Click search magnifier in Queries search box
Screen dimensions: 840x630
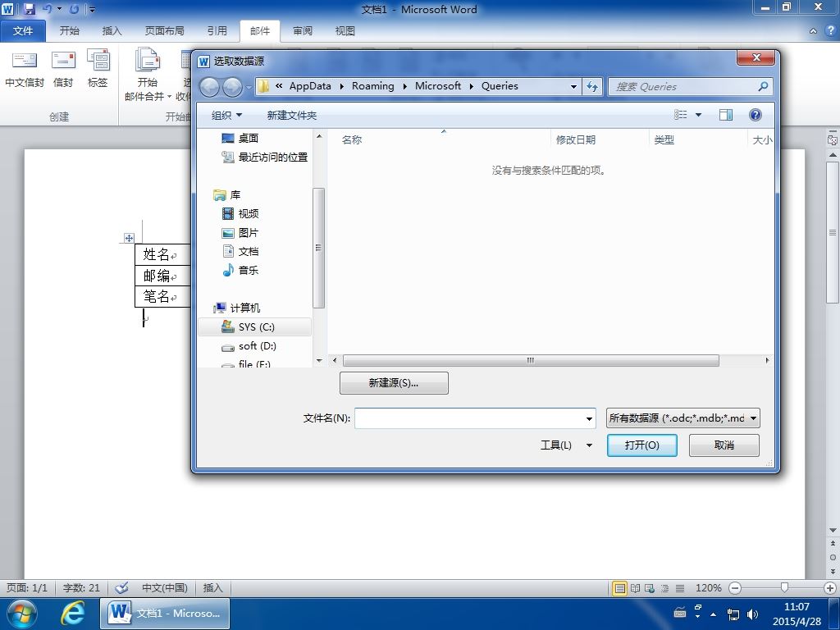coord(763,86)
